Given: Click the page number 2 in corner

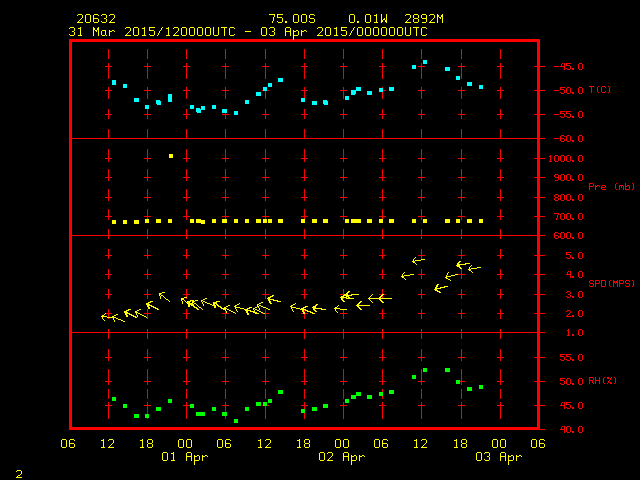Looking at the screenshot, I should click(x=19, y=474).
